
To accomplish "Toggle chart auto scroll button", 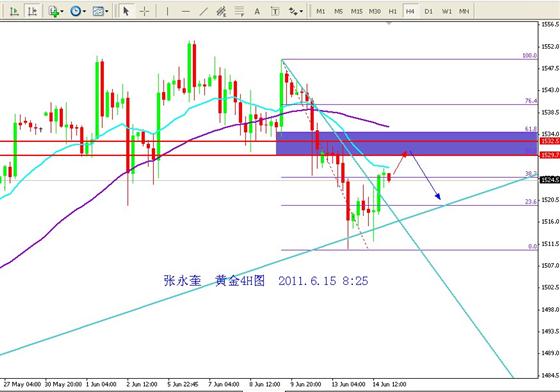I will tap(14, 11).
